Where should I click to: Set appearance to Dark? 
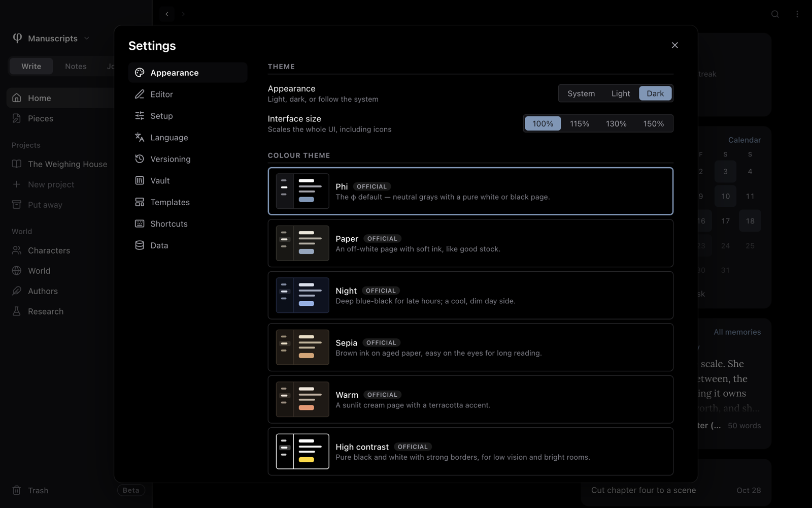point(655,93)
